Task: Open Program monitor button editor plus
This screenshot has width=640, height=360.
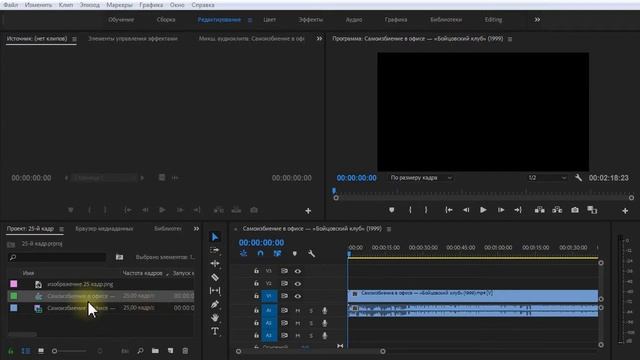Action: tap(625, 211)
